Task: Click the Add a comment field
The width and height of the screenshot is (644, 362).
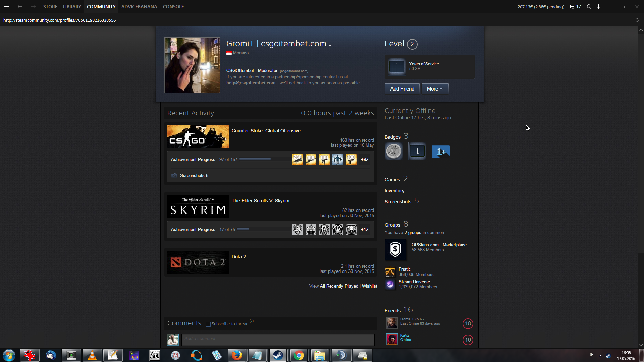Action: tap(278, 339)
